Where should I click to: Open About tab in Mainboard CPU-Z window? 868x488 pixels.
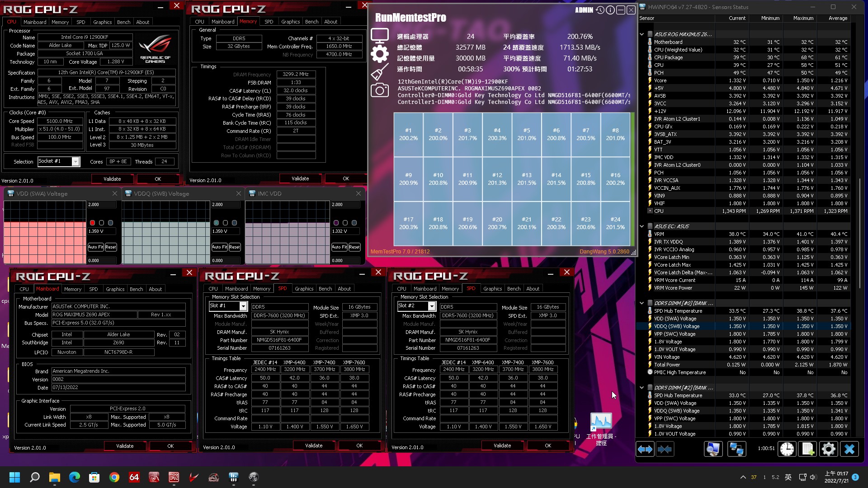coord(155,289)
